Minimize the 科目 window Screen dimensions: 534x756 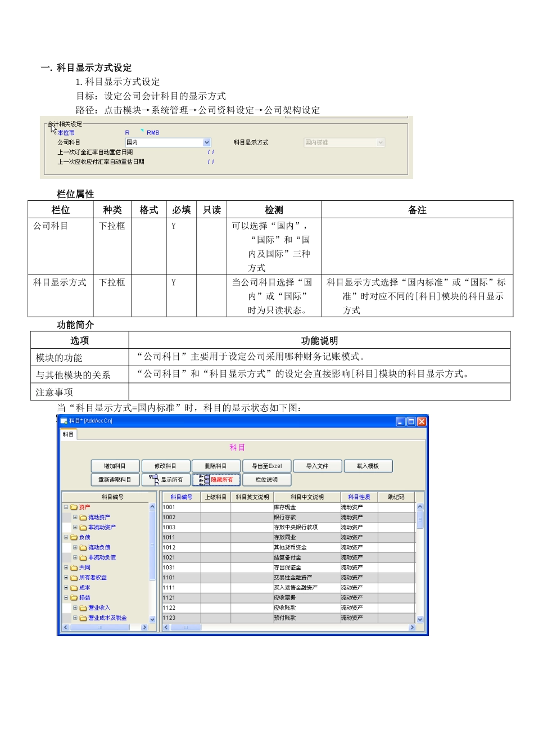pyautogui.click(x=401, y=421)
